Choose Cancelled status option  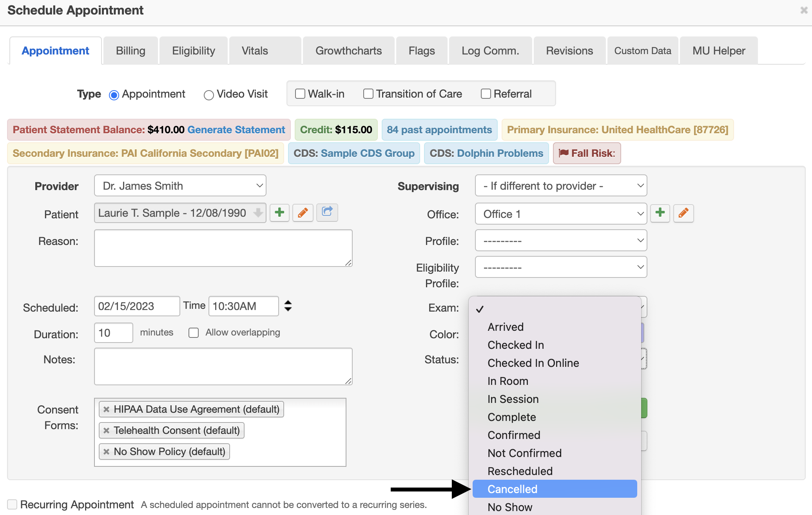555,489
